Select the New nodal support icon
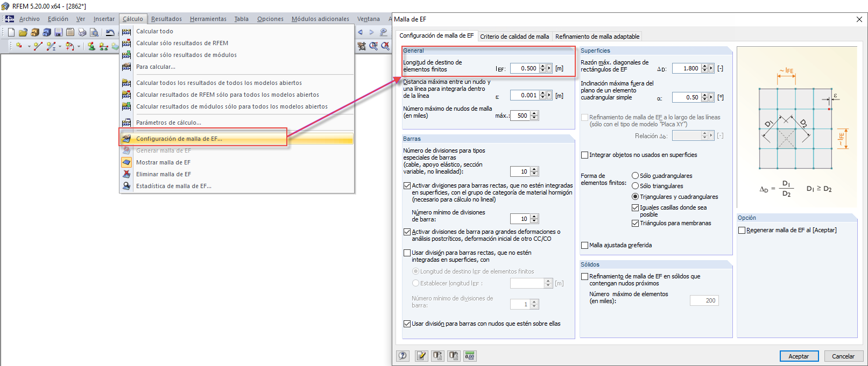Viewport: 868px width, 366px height. point(91,46)
